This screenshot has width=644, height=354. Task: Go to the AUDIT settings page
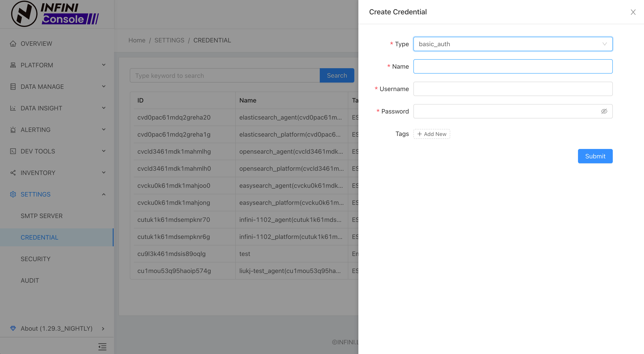click(x=30, y=280)
